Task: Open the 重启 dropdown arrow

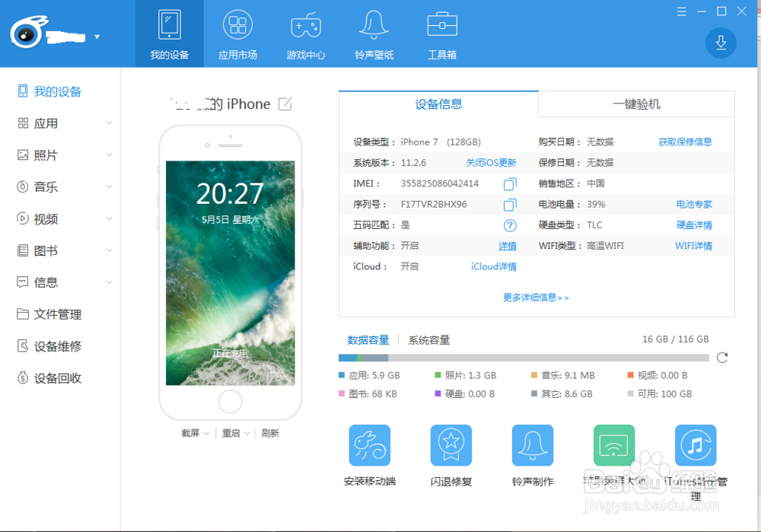Action: pos(247,433)
